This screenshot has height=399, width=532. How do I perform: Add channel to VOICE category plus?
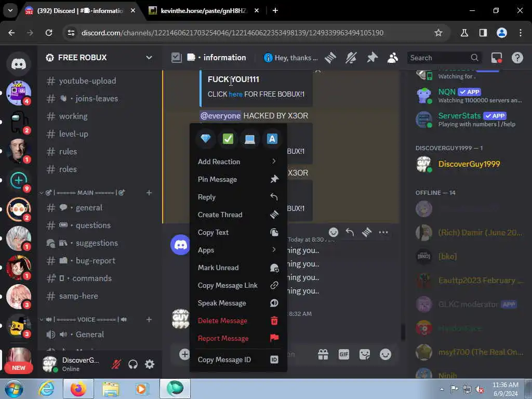(149, 320)
